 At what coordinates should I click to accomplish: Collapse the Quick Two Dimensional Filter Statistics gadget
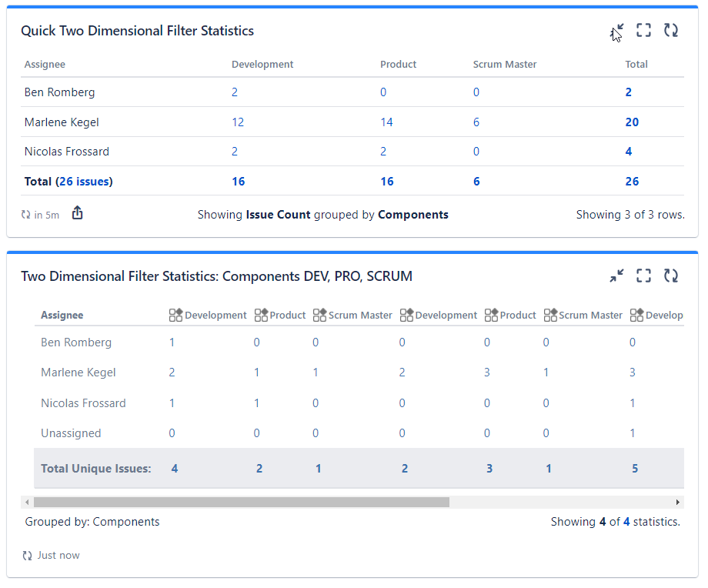pos(618,30)
